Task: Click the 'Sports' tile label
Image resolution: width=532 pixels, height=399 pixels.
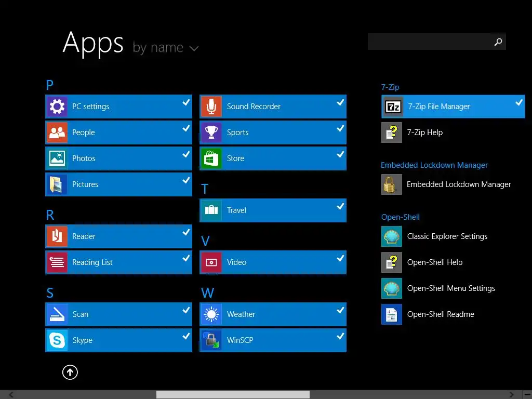Action: click(237, 132)
